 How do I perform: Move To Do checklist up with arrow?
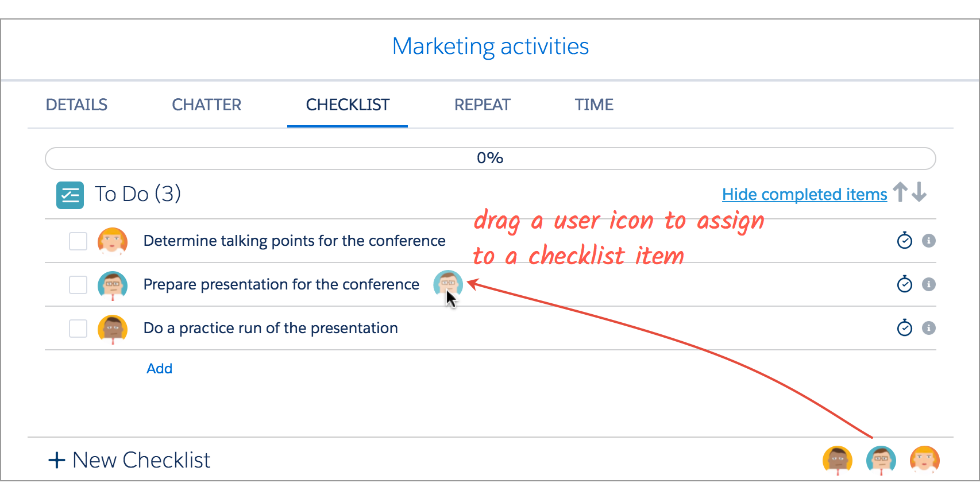(900, 192)
